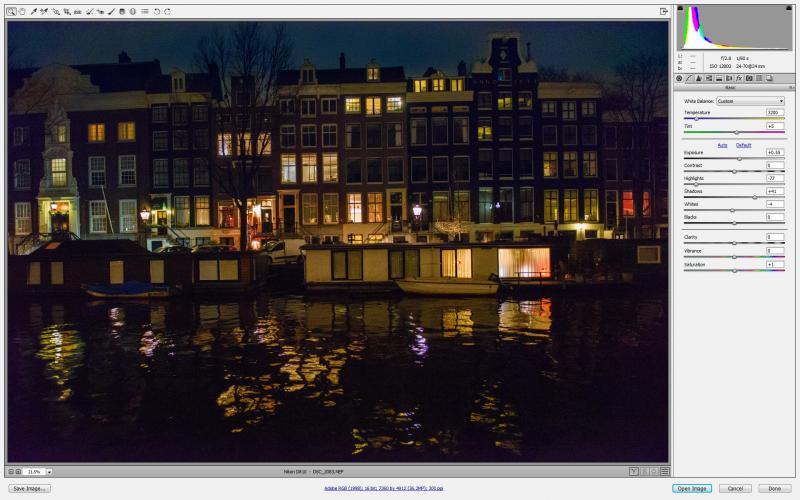Image resolution: width=800 pixels, height=500 pixels.
Task: Switch to the Snapshots tab
Action: click(x=769, y=78)
